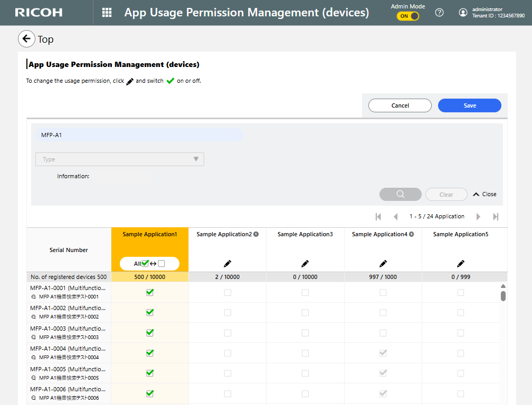Uncheck MFP-A1-0001 for Sample Application1
Viewport: 532px width, 405px height.
(150, 292)
